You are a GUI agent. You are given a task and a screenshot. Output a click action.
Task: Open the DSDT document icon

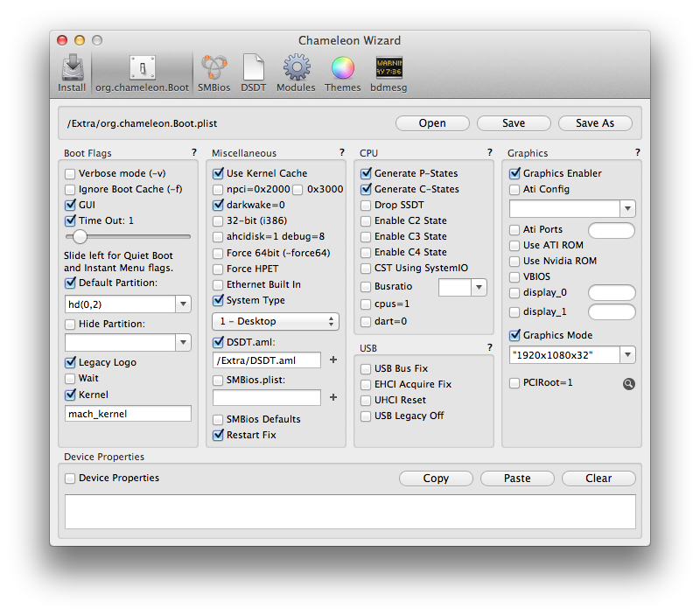tap(253, 73)
